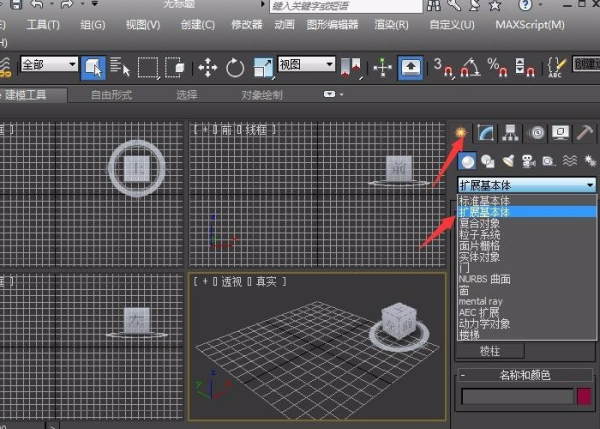Image resolution: width=600 pixels, height=429 pixels.
Task: Select the Lights category icon
Action: 508,161
